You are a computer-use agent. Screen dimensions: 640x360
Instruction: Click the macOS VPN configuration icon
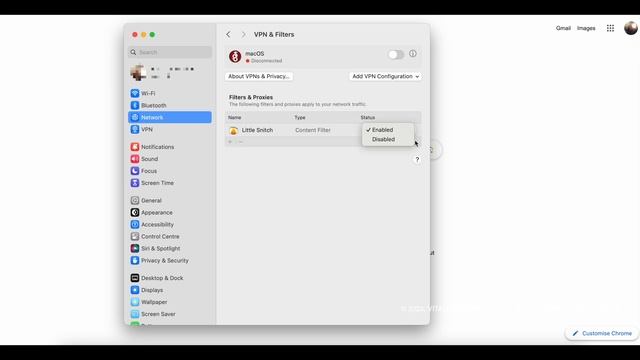click(x=235, y=56)
